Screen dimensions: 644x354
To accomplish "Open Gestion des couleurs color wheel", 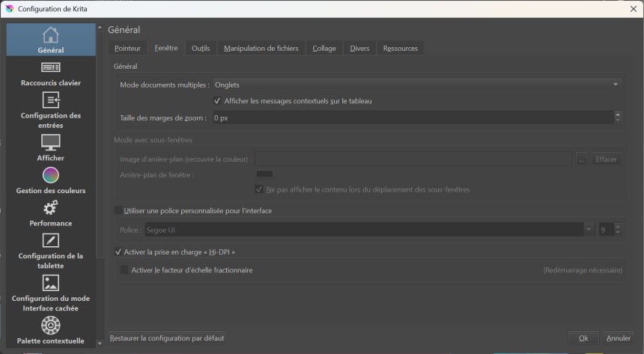I will pos(51,175).
